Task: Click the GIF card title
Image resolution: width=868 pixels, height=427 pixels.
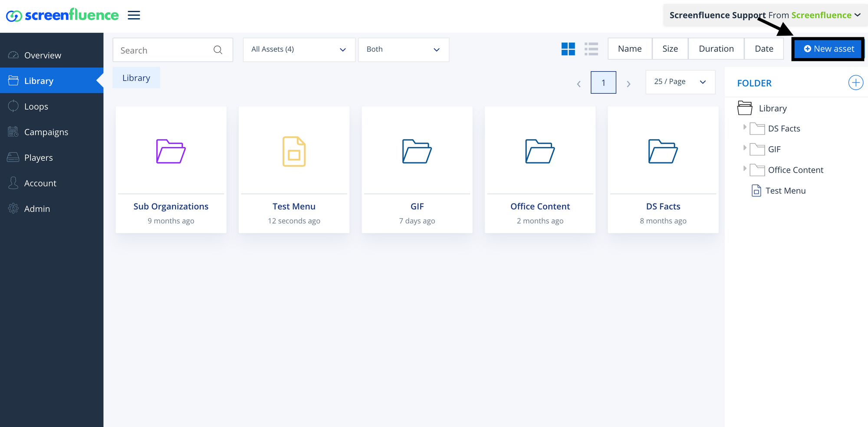Action: (417, 207)
